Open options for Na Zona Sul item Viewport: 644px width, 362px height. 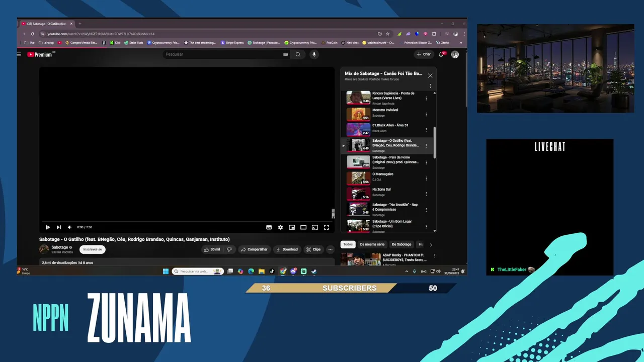[426, 194]
